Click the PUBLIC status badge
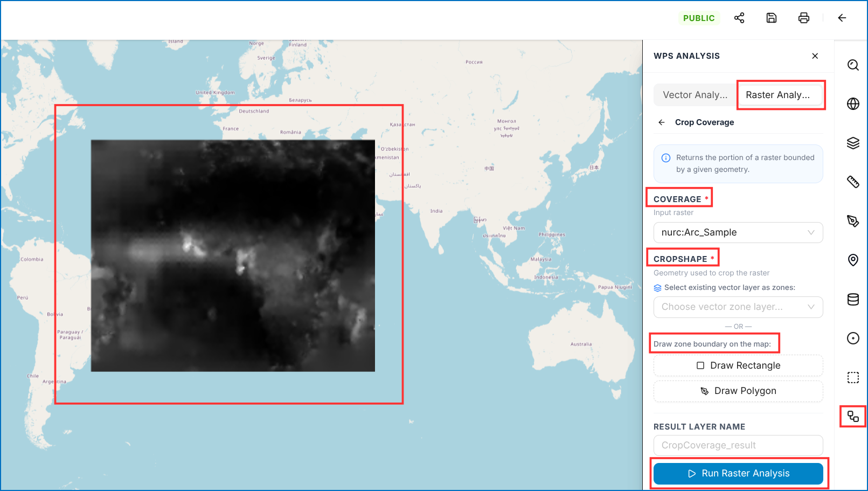 click(699, 18)
